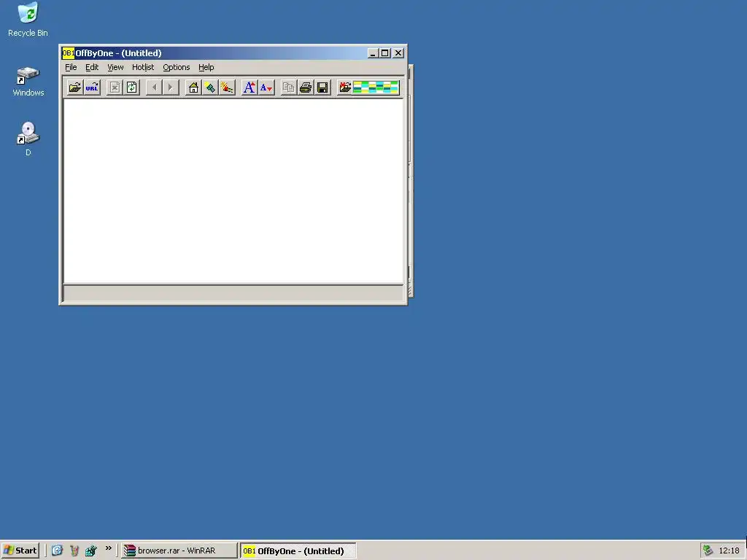
Task: Expand quick launch chevron overflow
Action: 109,548
